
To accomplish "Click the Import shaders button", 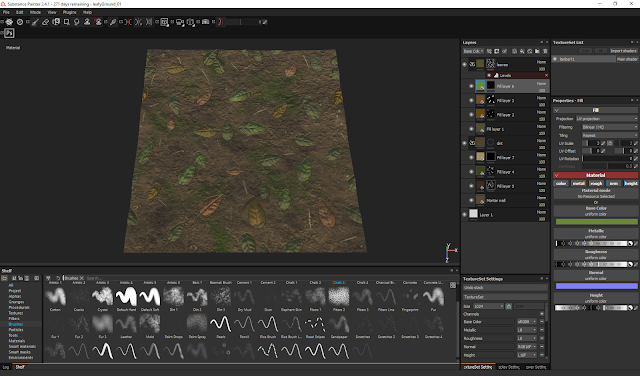I will [623, 51].
